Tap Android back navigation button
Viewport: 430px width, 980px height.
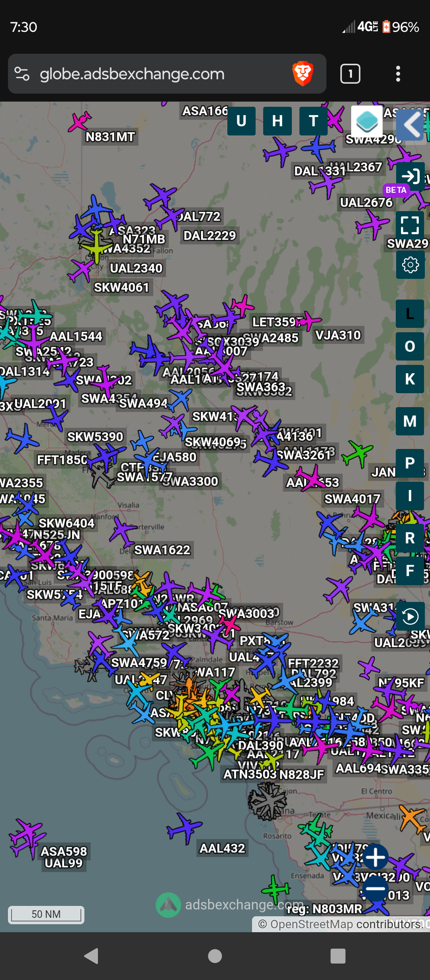pyautogui.click(x=92, y=956)
